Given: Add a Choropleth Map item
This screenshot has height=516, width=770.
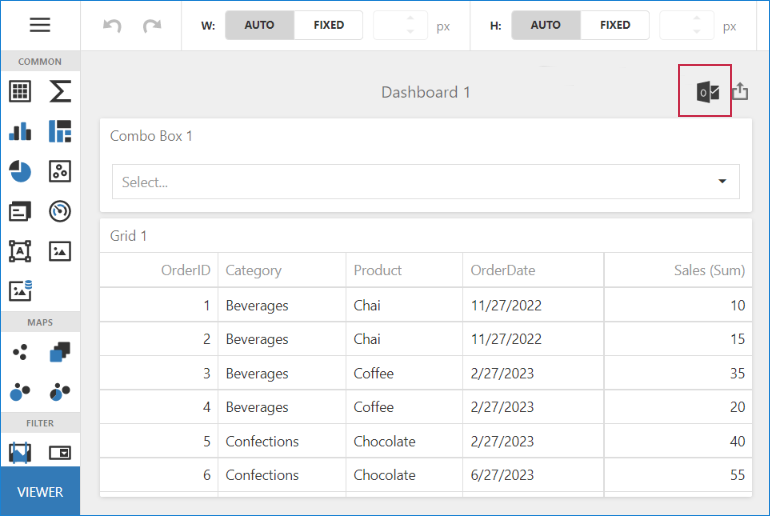Looking at the screenshot, I should coord(60,352).
